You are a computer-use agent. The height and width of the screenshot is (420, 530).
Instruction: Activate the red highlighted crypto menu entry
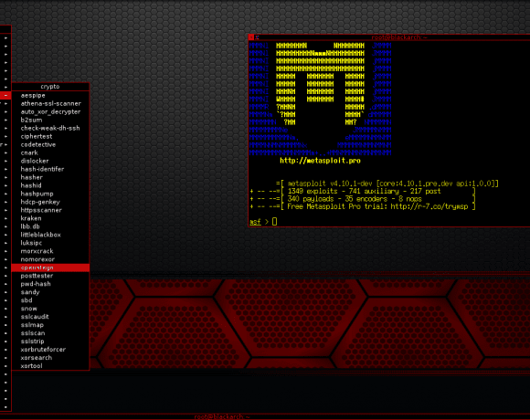coord(50,268)
